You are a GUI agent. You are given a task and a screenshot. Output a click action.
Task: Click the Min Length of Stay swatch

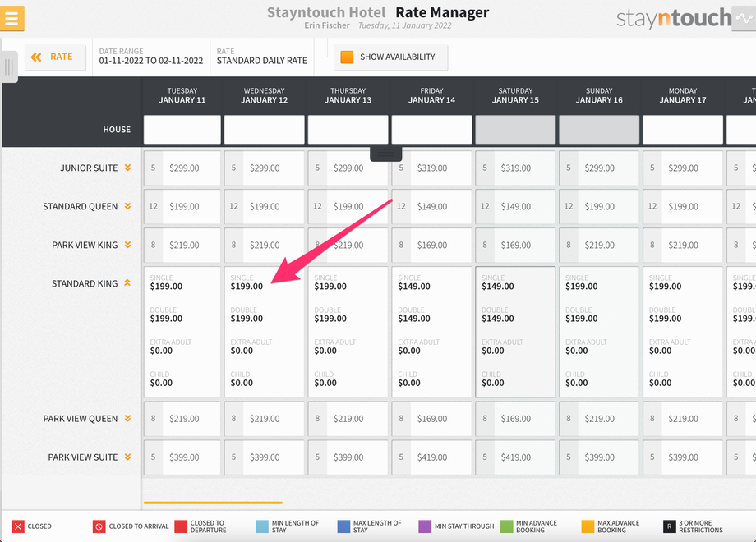(262, 526)
